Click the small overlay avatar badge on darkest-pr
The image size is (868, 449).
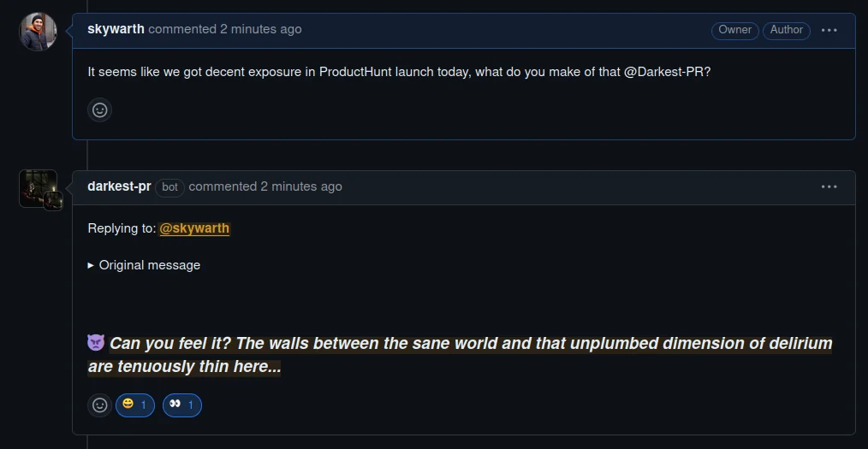tap(53, 201)
